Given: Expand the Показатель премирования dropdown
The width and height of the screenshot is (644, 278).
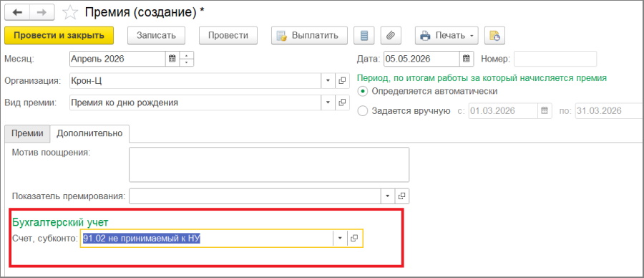Looking at the screenshot, I should tap(388, 196).
